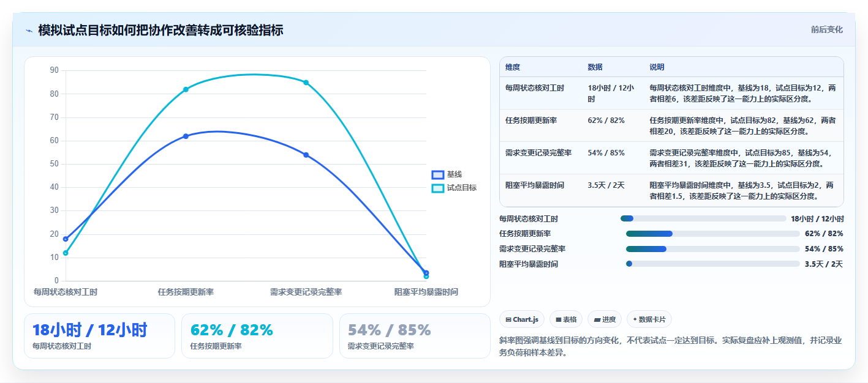
Task: Click table data cell 18小时 / 12小时
Action: click(611, 94)
